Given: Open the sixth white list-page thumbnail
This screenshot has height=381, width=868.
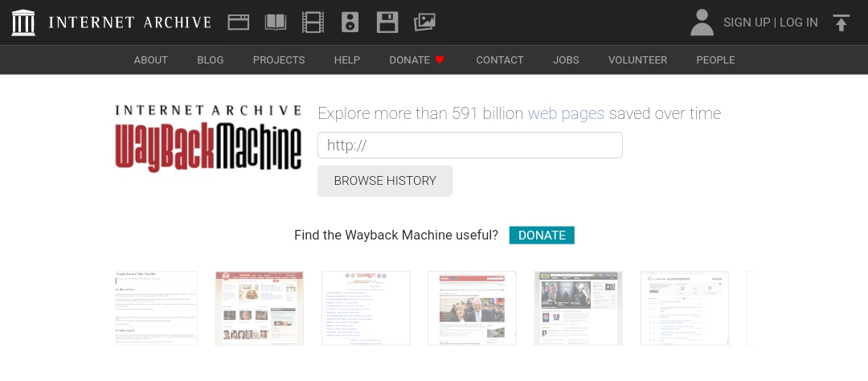Looking at the screenshot, I should coord(685,309).
